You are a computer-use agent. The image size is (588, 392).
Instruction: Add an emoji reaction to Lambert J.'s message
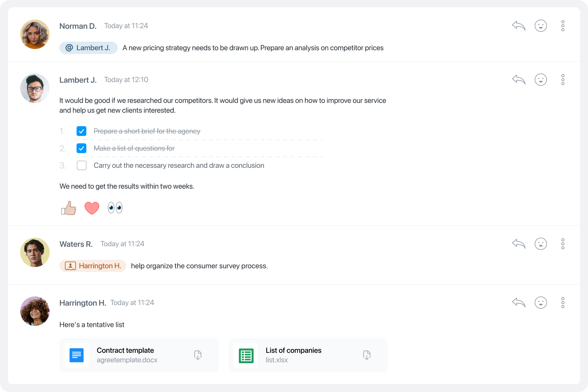(541, 80)
